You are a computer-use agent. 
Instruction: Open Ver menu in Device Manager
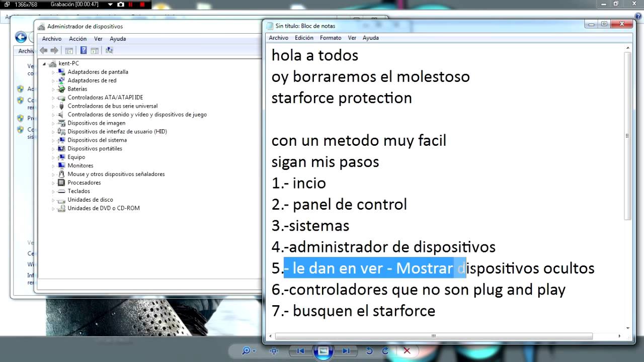coord(98,39)
